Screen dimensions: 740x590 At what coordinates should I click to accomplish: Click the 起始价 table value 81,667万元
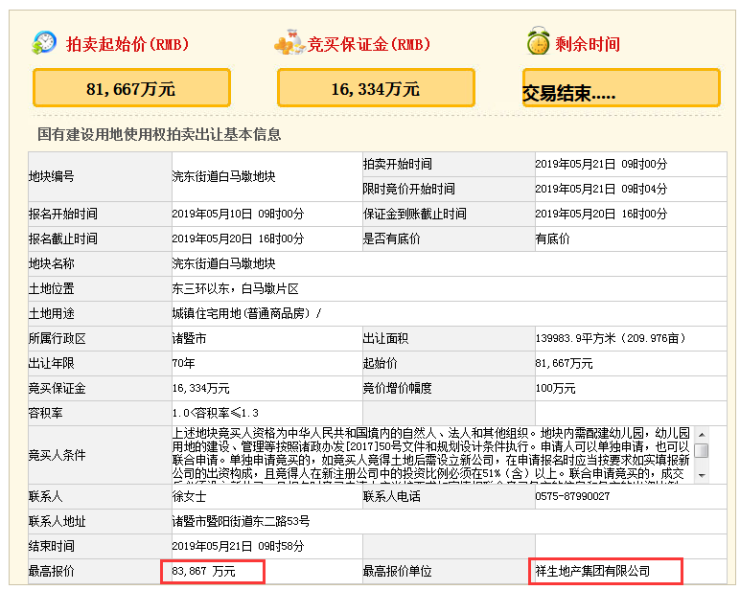coord(564,363)
